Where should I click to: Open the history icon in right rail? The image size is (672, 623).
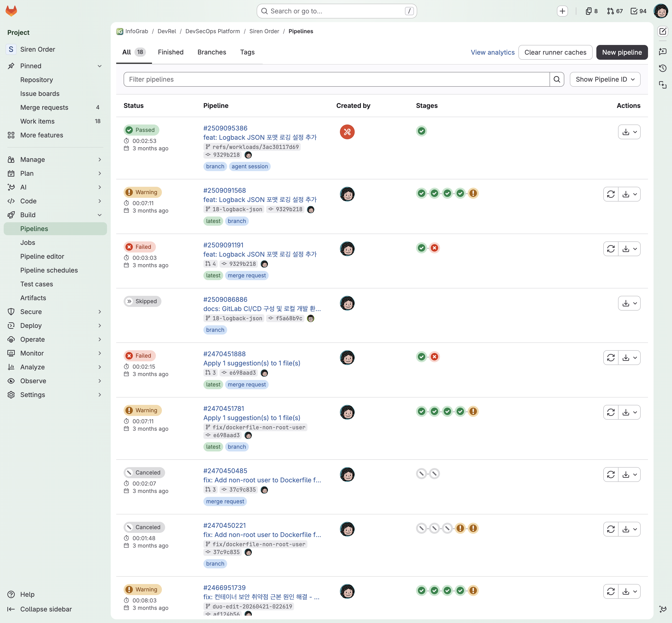(663, 68)
